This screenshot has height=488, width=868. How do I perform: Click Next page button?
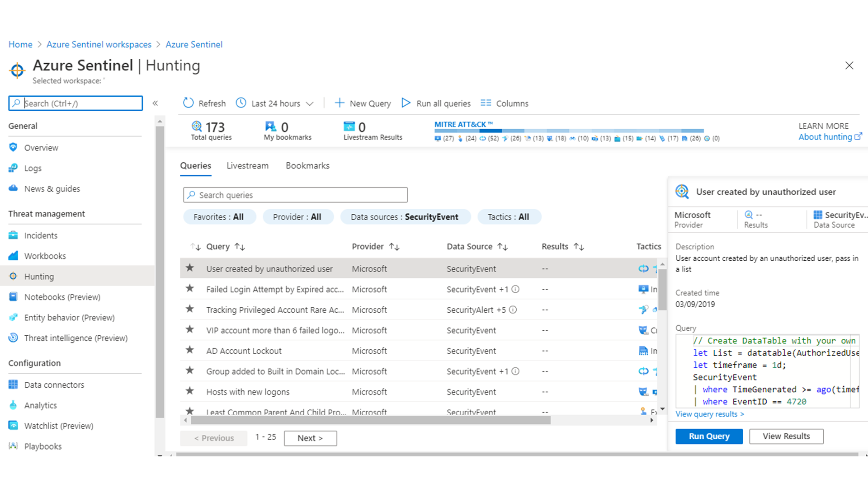click(310, 438)
